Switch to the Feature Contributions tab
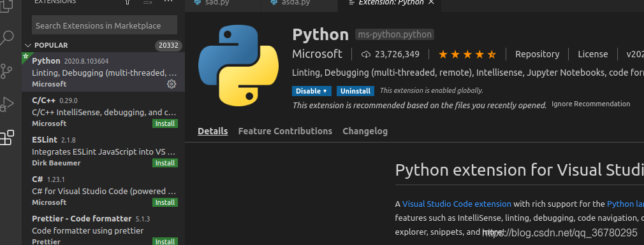Screen dimensions: 644x245 tap(285, 131)
